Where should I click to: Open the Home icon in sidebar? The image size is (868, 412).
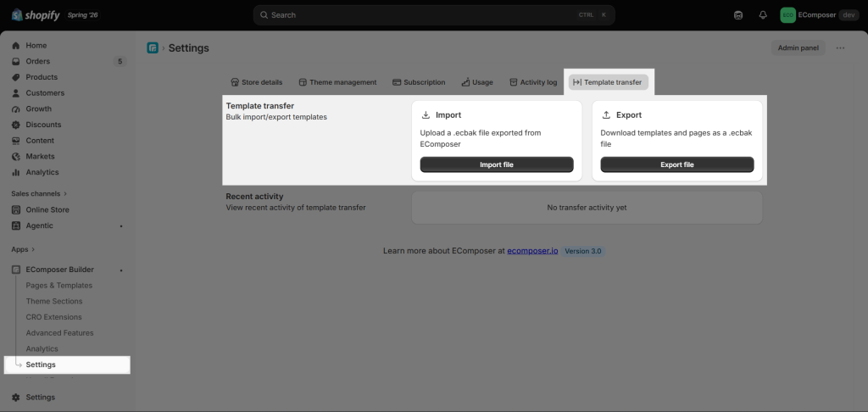[15, 46]
